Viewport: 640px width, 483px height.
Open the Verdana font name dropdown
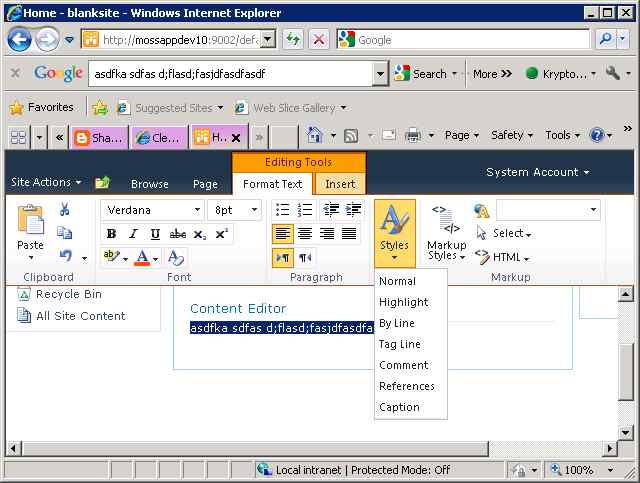point(197,210)
